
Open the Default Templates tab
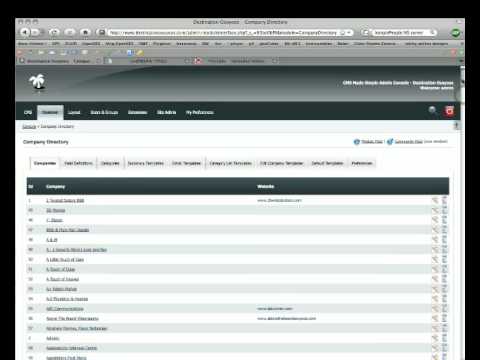point(327,163)
